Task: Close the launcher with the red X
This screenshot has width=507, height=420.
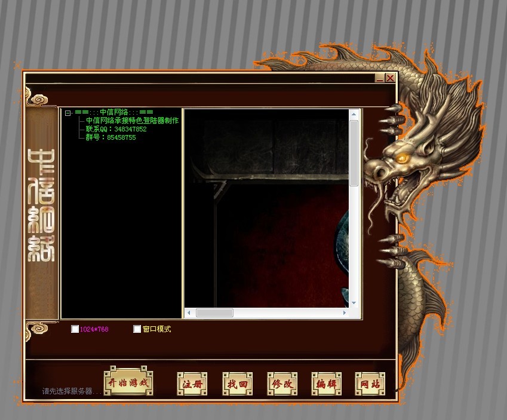Action: tap(390, 78)
